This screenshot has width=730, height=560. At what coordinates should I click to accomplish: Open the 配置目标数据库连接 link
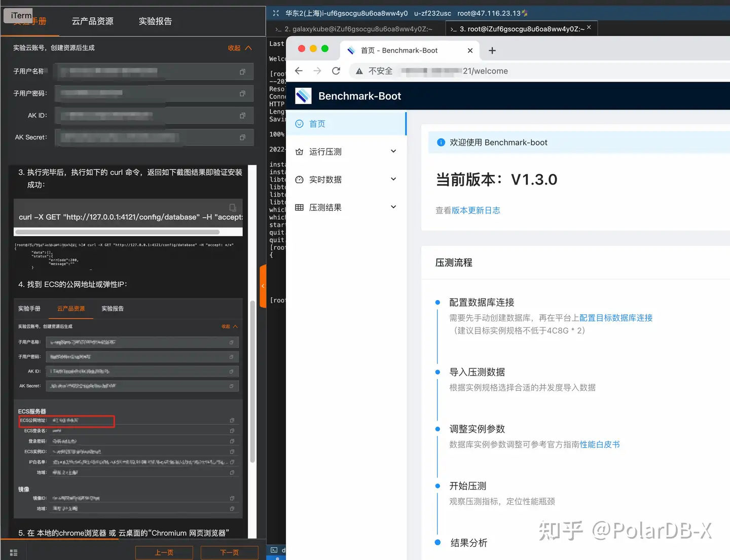click(616, 318)
